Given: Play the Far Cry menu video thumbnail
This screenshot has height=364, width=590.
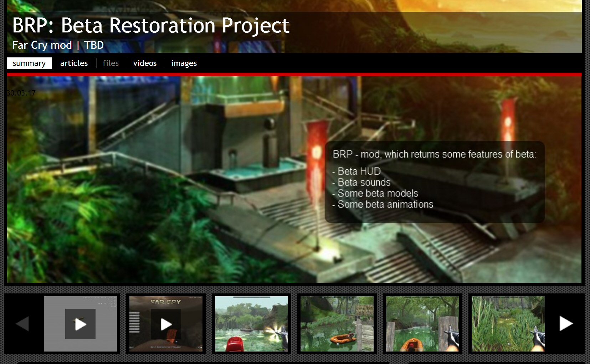Looking at the screenshot, I should point(166,324).
